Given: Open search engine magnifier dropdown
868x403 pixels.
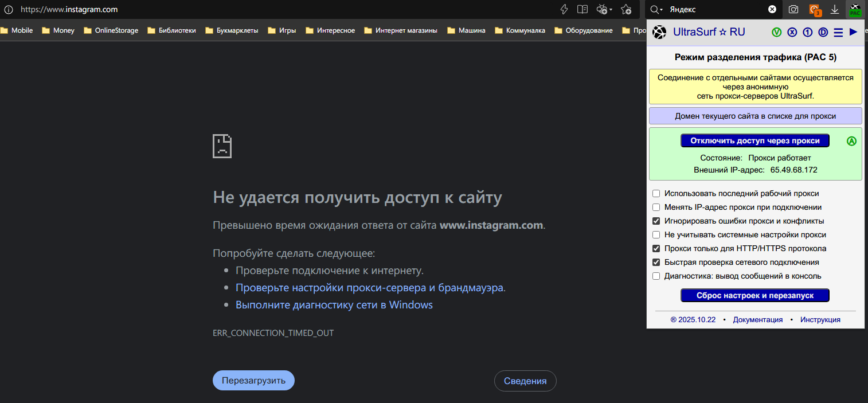Looking at the screenshot, I should click(x=657, y=10).
